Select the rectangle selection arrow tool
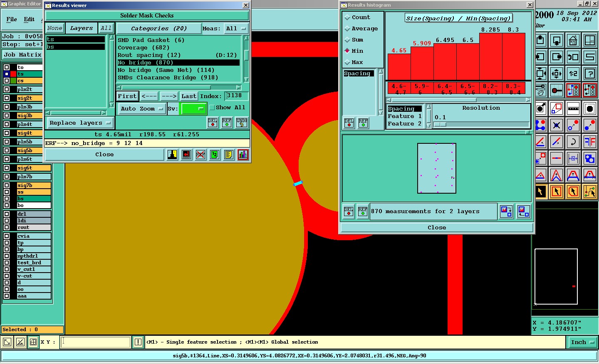 pos(557,192)
